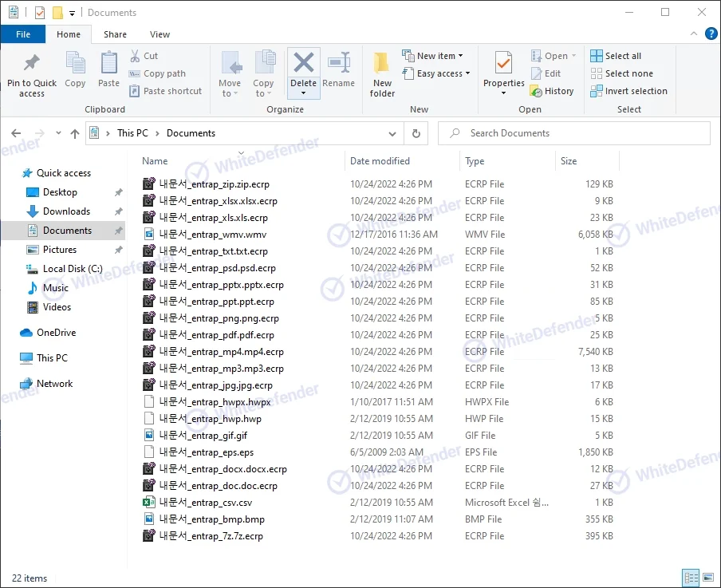Select the file 내문서_entrap_wmv.wmv
The image size is (721, 588).
[212, 235]
